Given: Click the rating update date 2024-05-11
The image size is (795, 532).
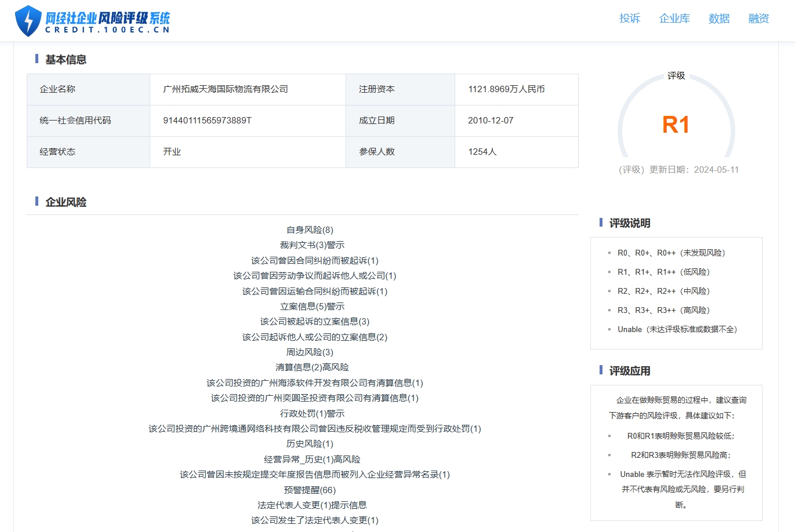Looking at the screenshot, I should pyautogui.click(x=716, y=170).
